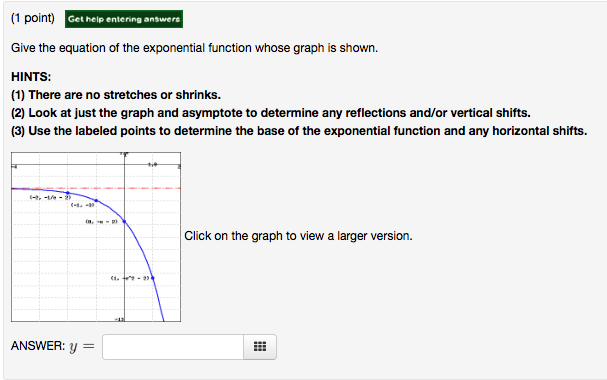The height and width of the screenshot is (380, 607).
Task: Click hint three about labeled points and base
Action: (x=299, y=131)
